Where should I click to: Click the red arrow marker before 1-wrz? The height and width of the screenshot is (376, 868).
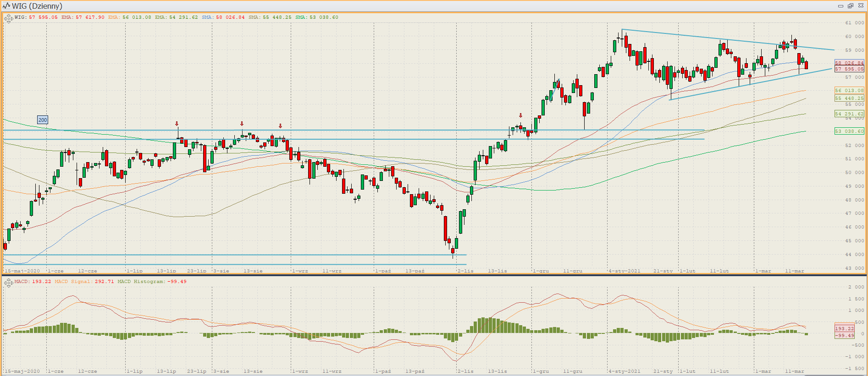(280, 126)
